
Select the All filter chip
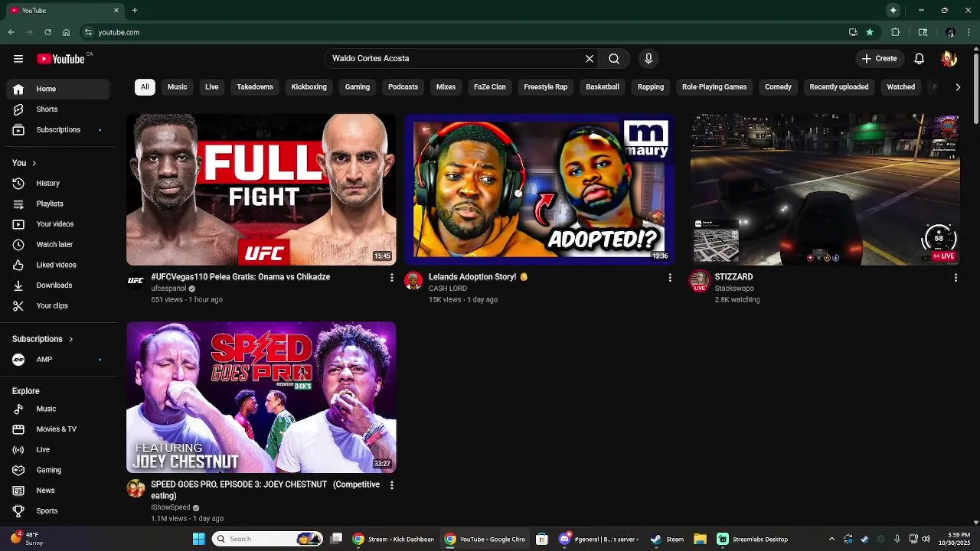pyautogui.click(x=145, y=87)
